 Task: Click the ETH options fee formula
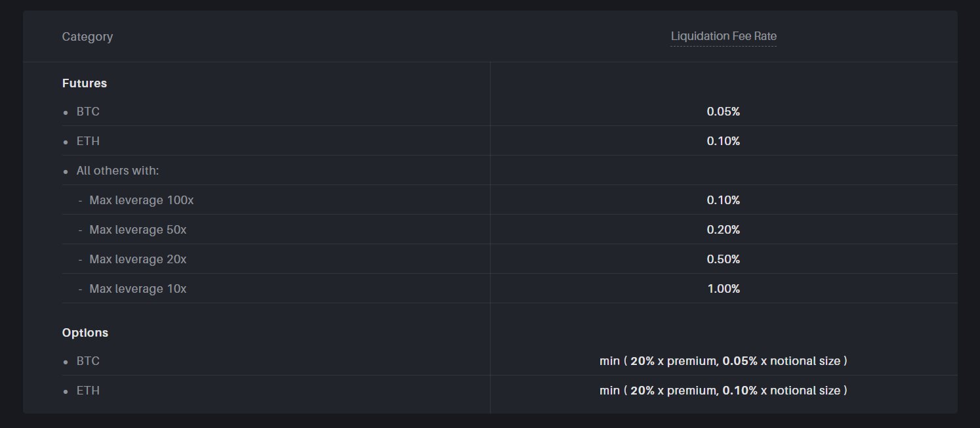point(724,391)
